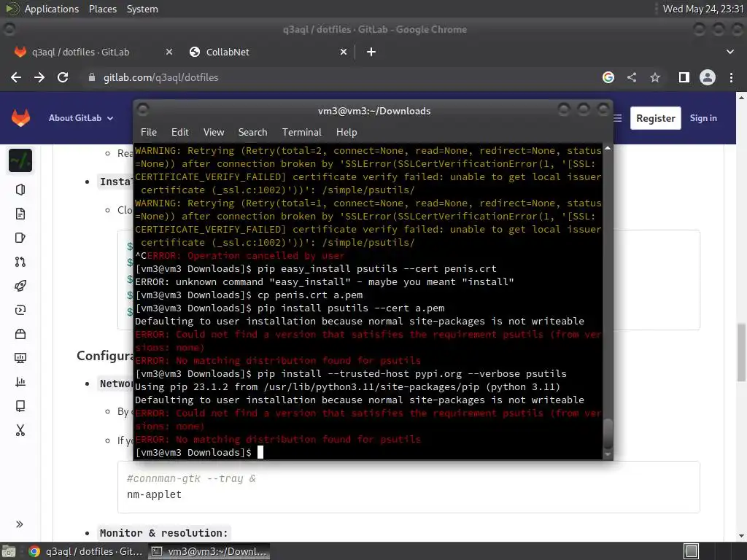Open terminal File menu
Screen dimensions: 747x560
149,132
